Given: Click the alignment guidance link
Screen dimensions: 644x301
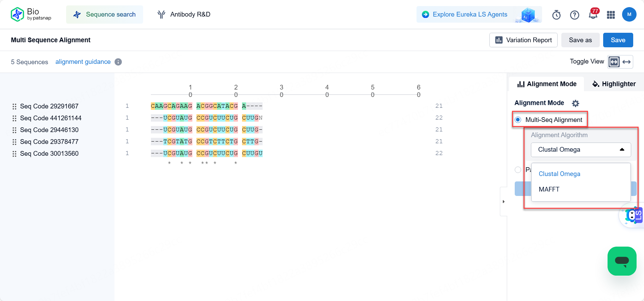Looking at the screenshot, I should click(x=83, y=62).
